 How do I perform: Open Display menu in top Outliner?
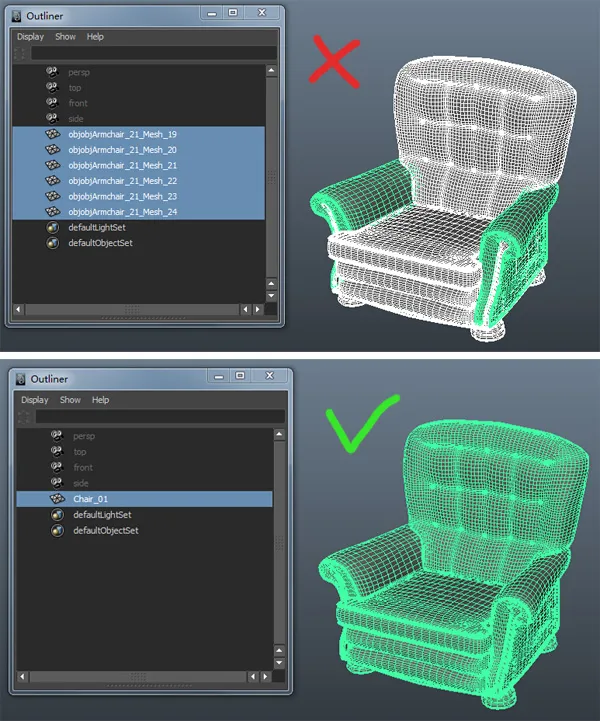point(30,37)
